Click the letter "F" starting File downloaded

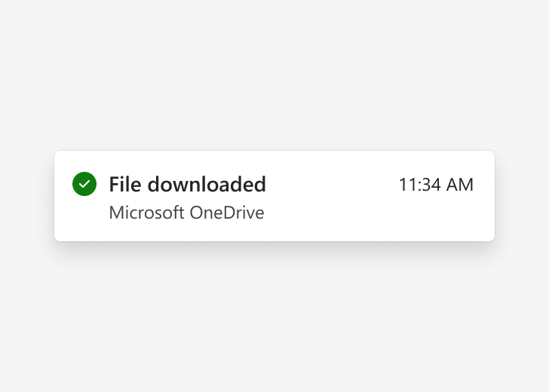point(114,185)
